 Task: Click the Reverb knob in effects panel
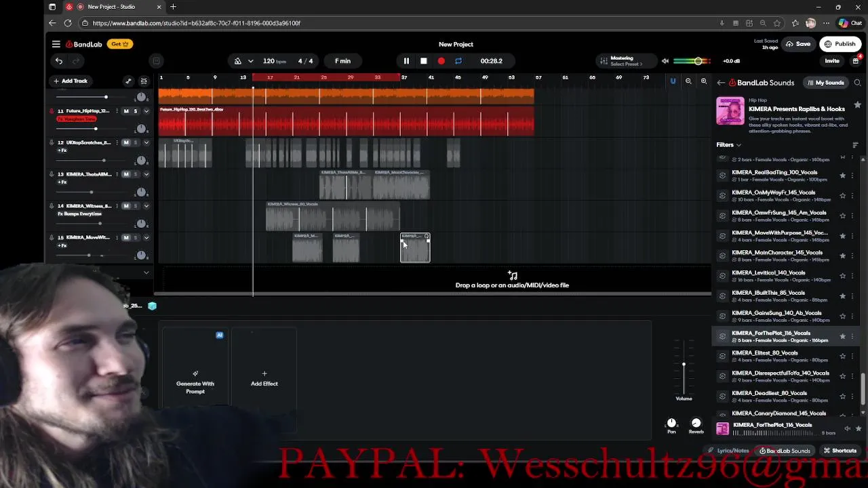click(696, 423)
